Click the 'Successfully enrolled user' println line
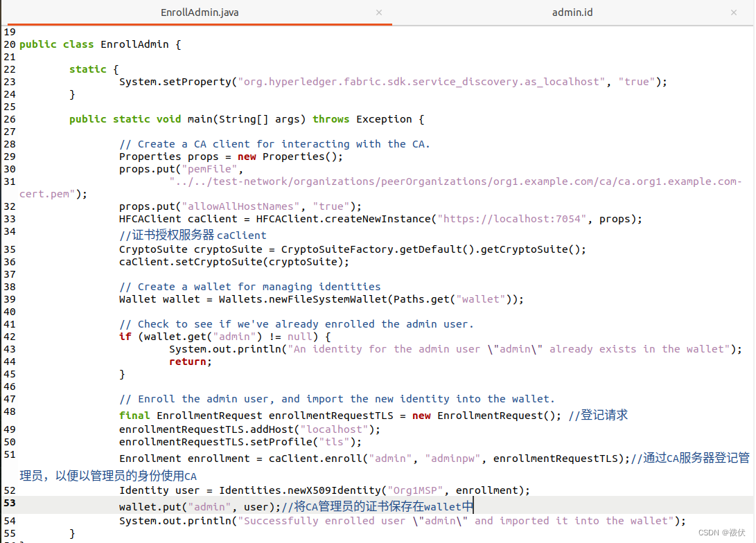The width and height of the screenshot is (756, 543). click(x=402, y=521)
